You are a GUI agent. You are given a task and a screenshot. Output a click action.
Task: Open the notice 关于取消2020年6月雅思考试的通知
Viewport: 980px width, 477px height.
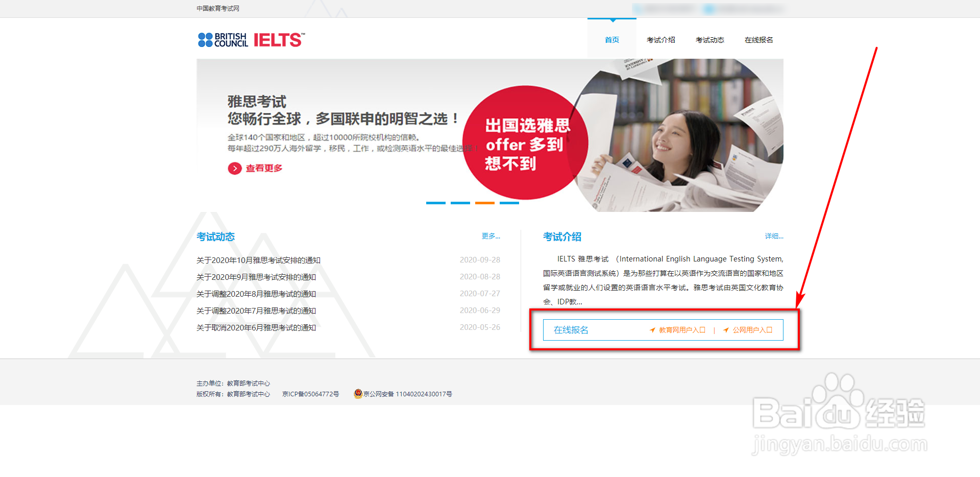(x=256, y=327)
